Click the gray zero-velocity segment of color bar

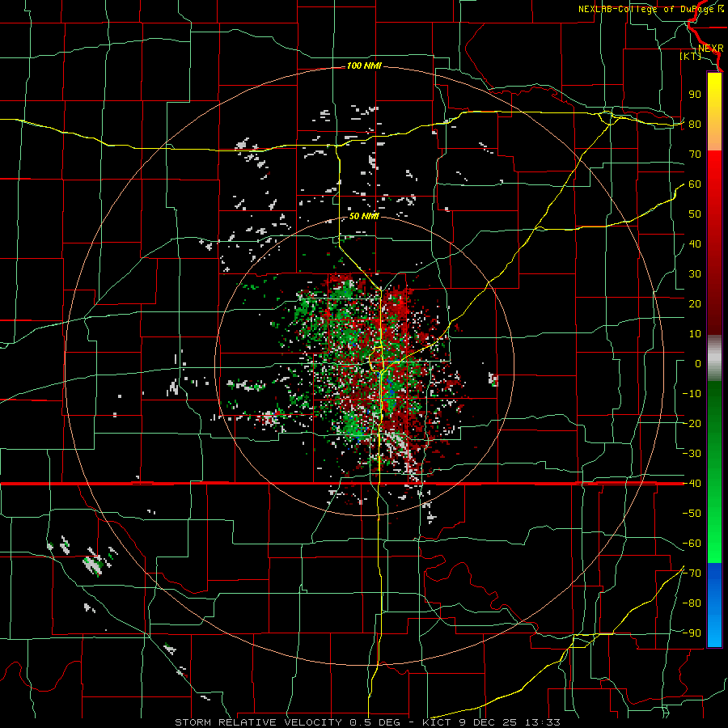coord(714,358)
